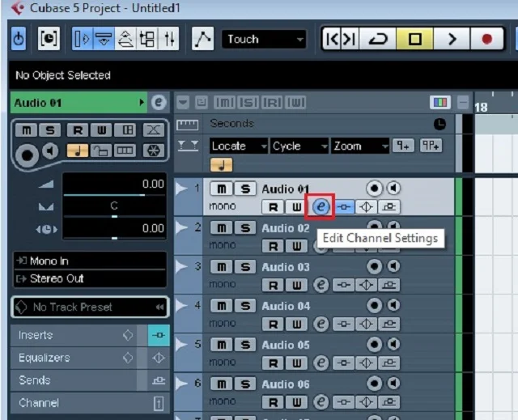Toggle the Show Event Infoline button
518x420 pixels.
(x=104, y=39)
